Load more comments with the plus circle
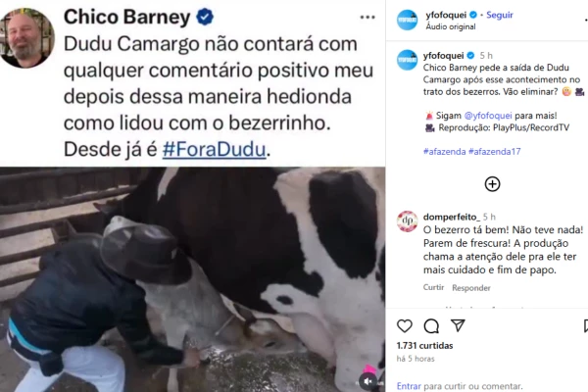Screen dimensions: 588x392 click(492, 184)
